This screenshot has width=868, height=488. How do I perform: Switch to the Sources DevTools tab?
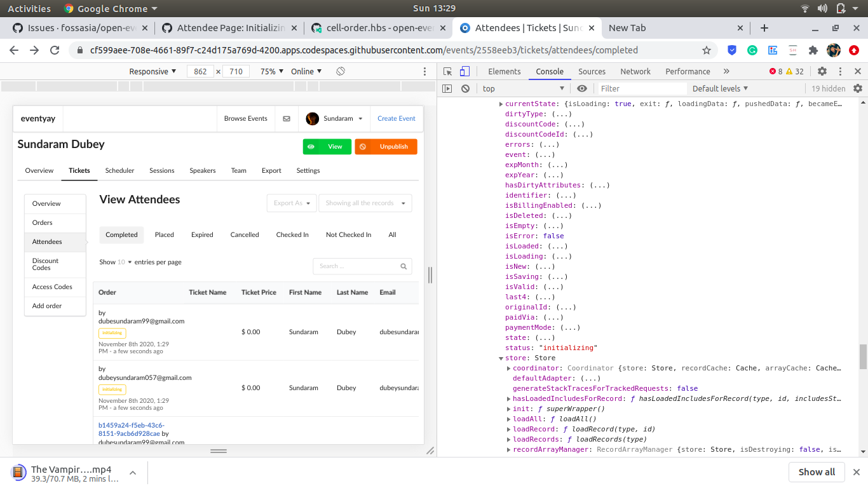(592, 71)
